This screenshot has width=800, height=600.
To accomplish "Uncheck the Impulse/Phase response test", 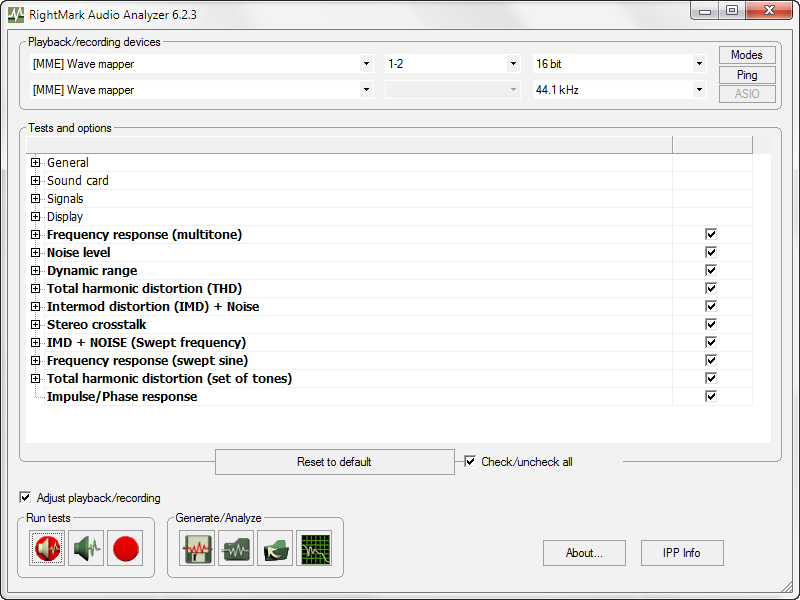I will point(711,396).
